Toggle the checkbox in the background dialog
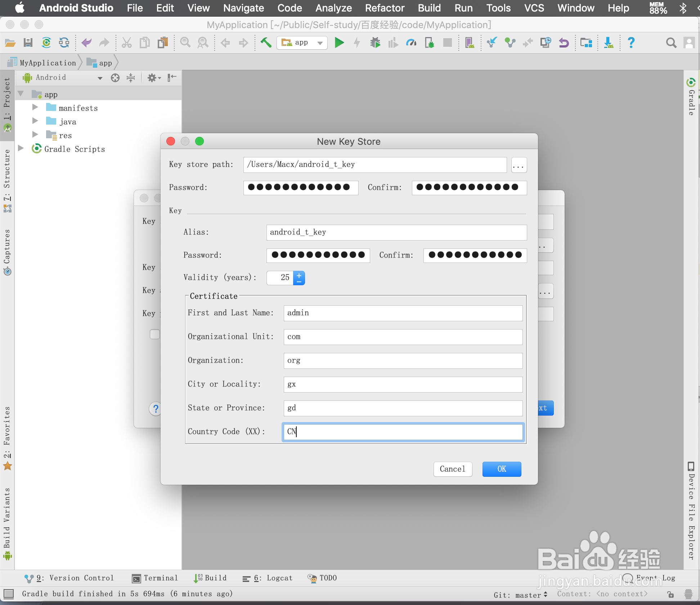 (155, 334)
